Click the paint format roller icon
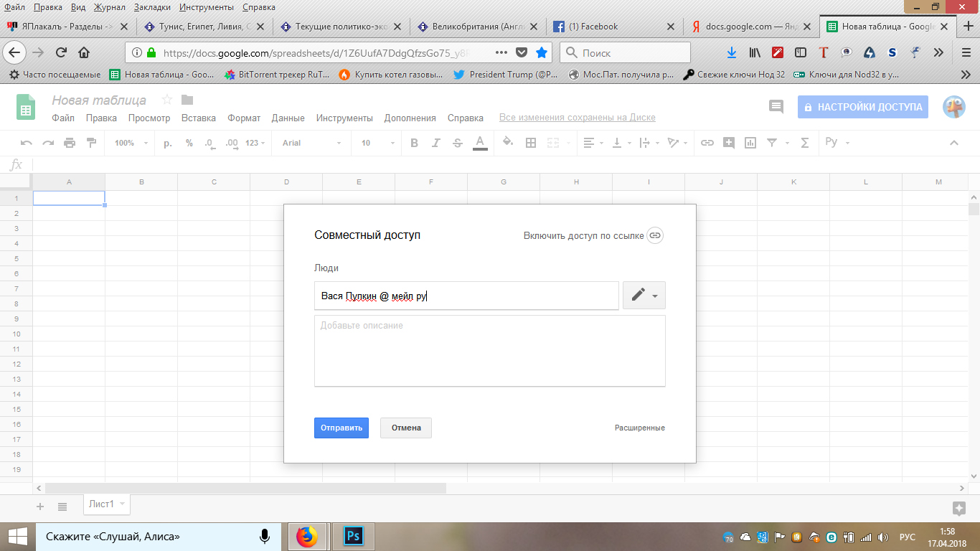The width and height of the screenshot is (980, 551). click(91, 143)
